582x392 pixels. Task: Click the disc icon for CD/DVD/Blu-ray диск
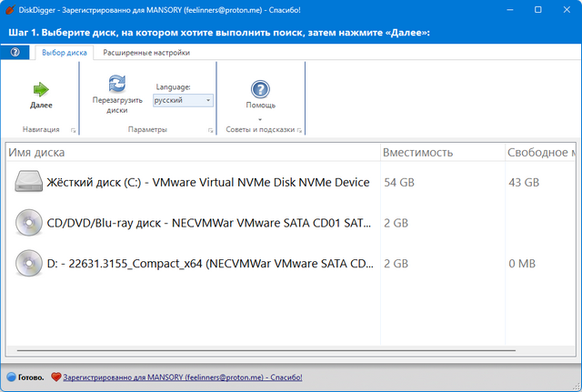(28, 223)
